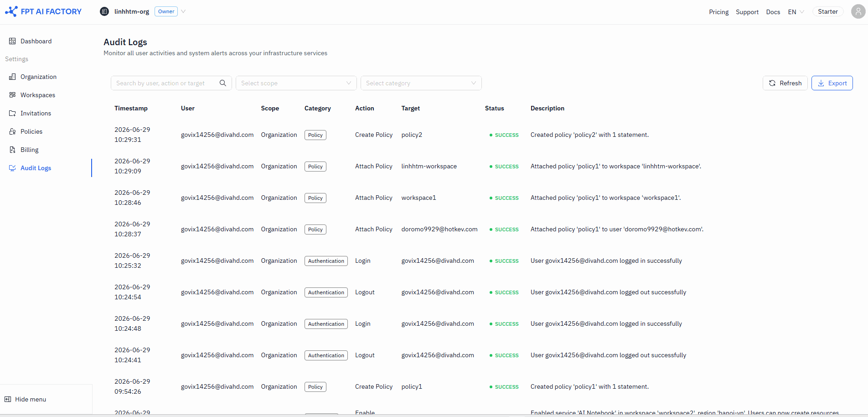Open the Select category dropdown

pos(421,83)
